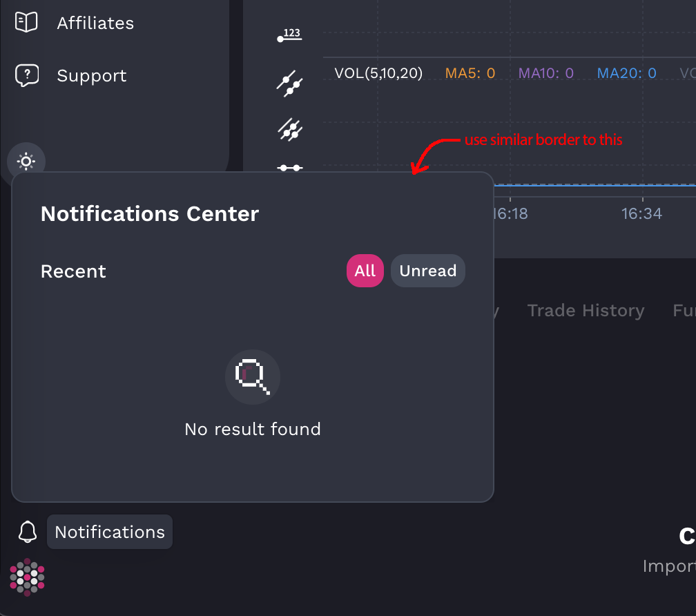
Task: Toggle the theme brightness sun icon
Action: (x=26, y=161)
